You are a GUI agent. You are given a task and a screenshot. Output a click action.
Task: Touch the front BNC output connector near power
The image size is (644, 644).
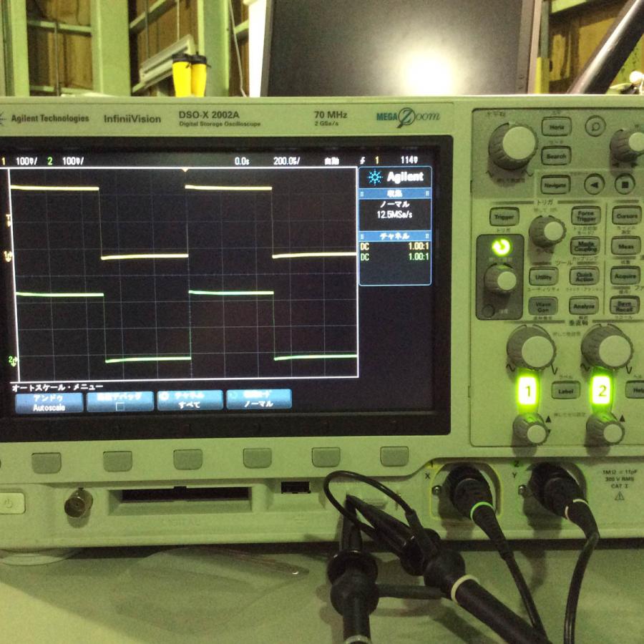point(78,503)
